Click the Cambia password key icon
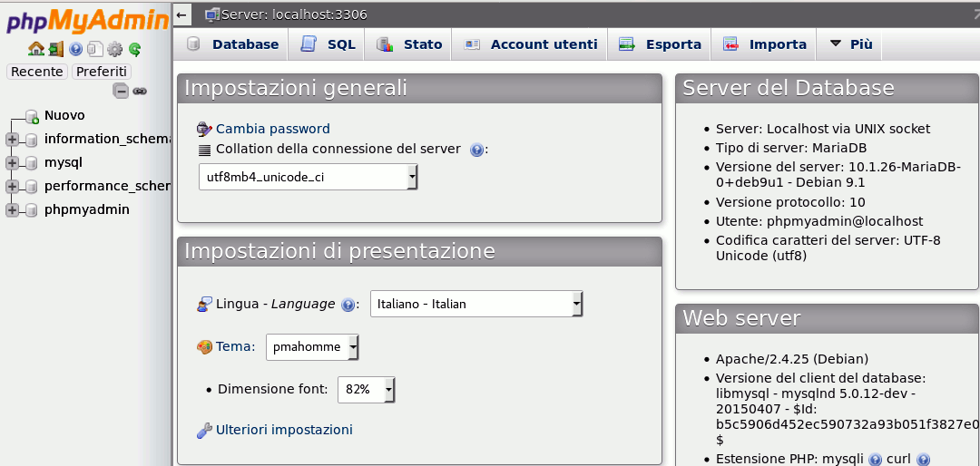Viewport: 980px width, 466px height. click(204, 130)
